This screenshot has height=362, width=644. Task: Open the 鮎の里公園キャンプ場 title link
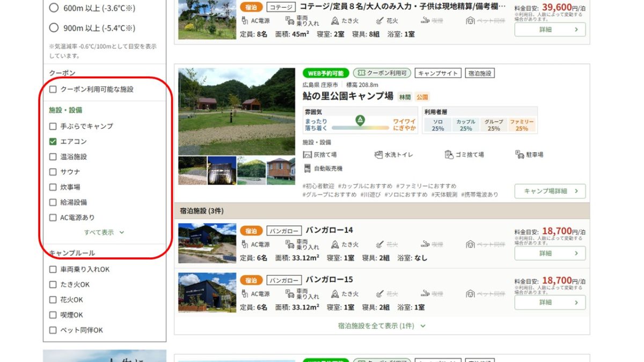click(x=348, y=97)
